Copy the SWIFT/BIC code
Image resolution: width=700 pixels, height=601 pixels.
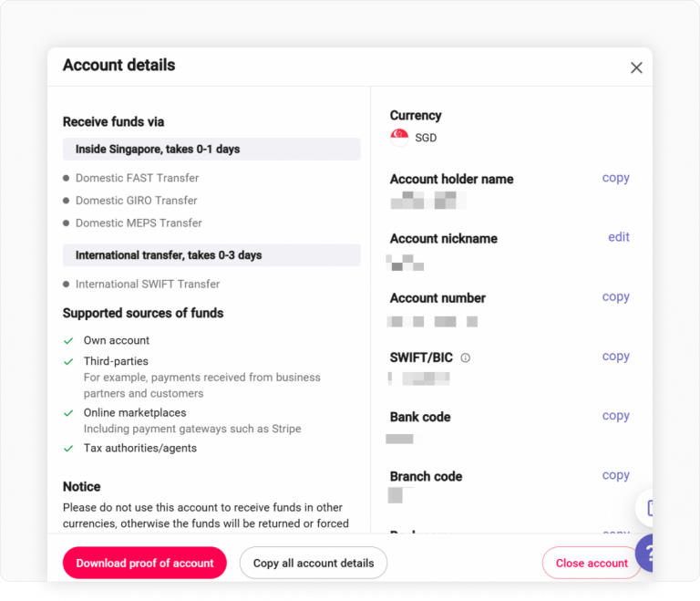pyautogui.click(x=615, y=356)
